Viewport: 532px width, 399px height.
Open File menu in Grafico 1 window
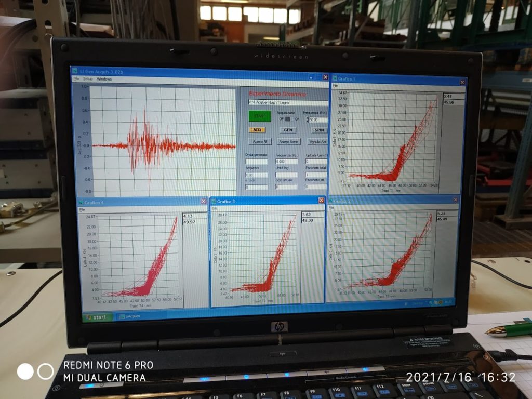point(336,86)
